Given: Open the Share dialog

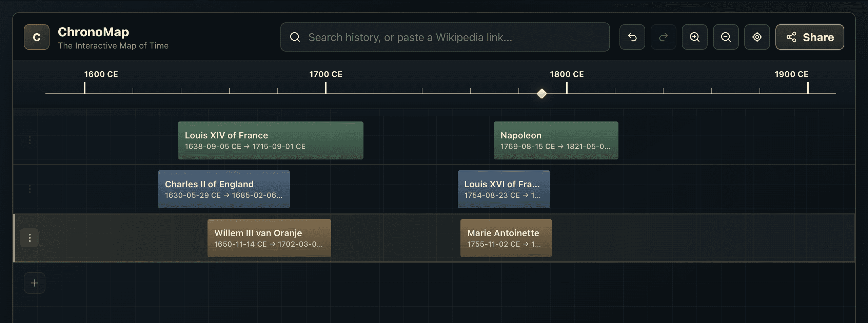Looking at the screenshot, I should tap(810, 37).
